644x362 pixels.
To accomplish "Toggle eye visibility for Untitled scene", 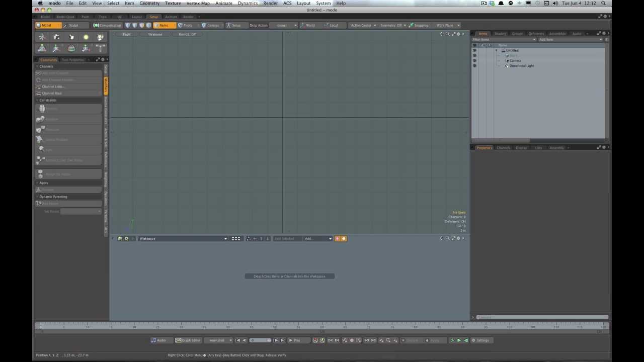I will [474, 50].
